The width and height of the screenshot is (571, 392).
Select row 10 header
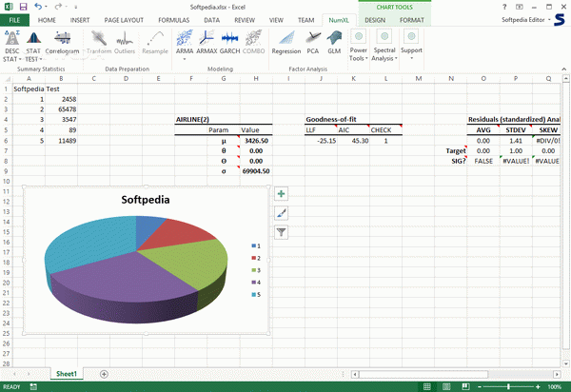point(7,182)
